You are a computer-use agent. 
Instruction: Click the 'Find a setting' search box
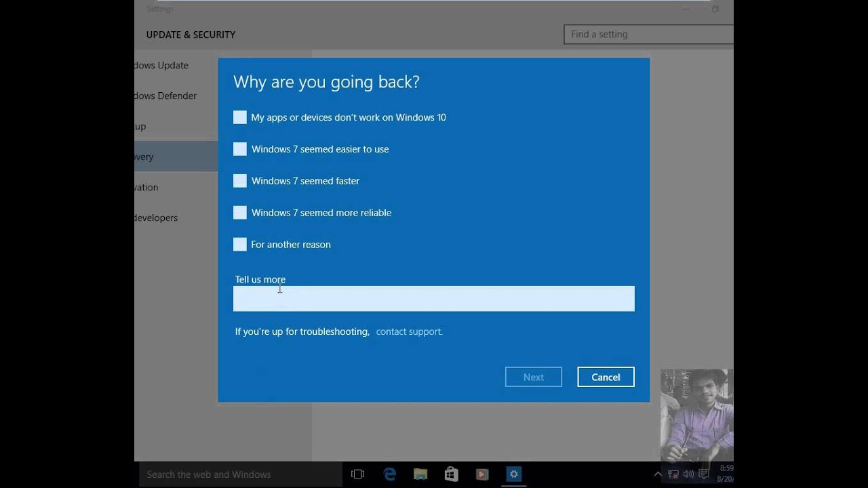(x=649, y=35)
